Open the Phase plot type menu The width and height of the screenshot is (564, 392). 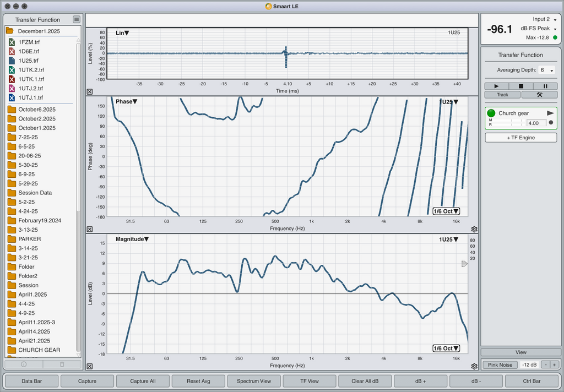(126, 101)
